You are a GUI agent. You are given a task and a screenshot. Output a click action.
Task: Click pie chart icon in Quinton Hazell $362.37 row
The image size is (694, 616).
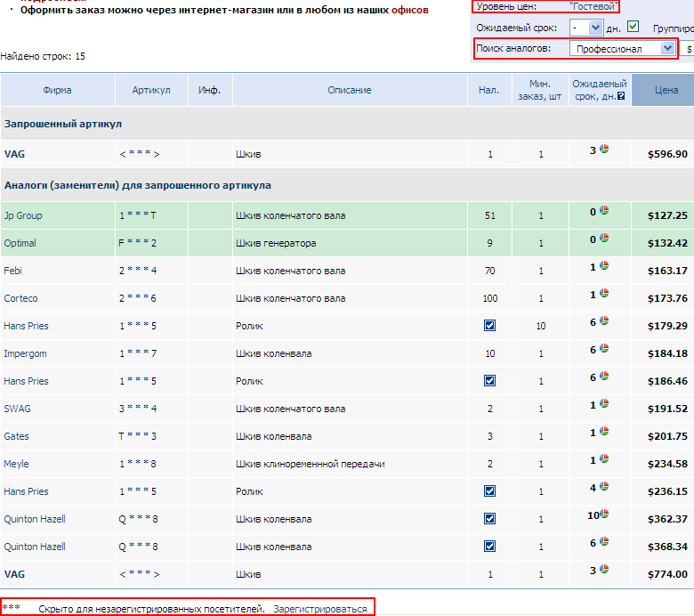(604, 514)
